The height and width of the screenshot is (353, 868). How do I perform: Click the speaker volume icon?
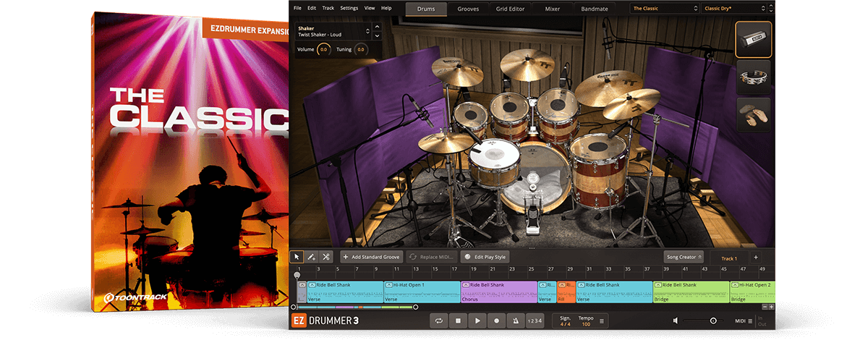click(x=676, y=320)
